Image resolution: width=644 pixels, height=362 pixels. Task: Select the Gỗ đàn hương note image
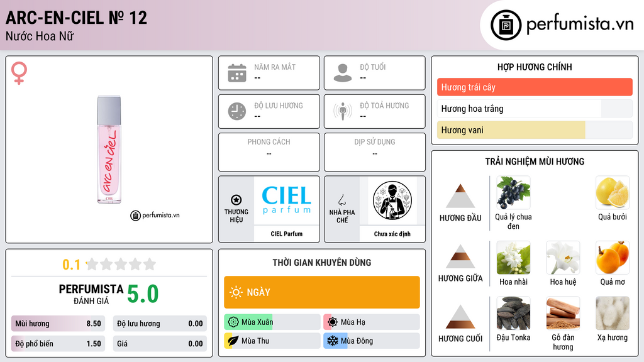point(563,313)
